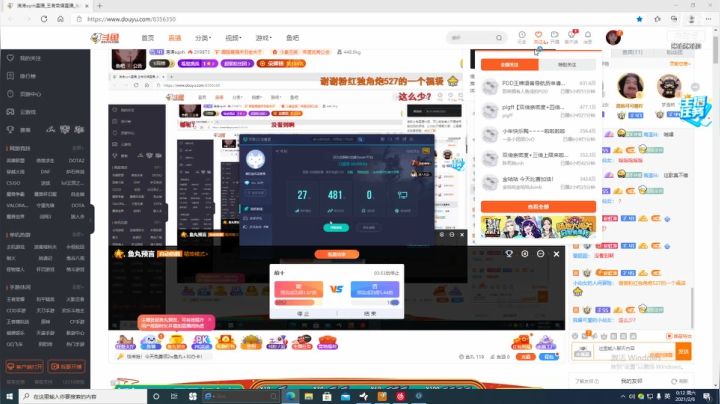Viewport: 720px width, 404px height.
Task: Open DNF category in the sidebar
Action: pos(45,172)
